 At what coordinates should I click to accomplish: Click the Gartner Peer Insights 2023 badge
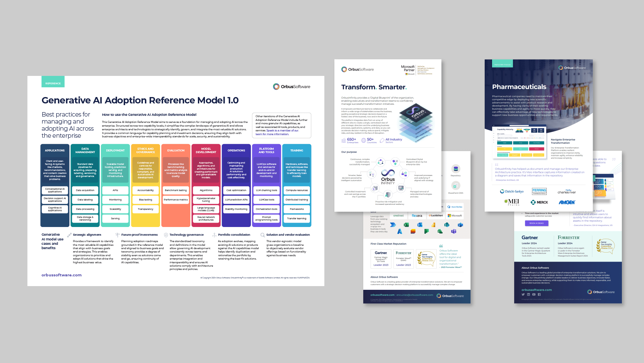tap(426, 259)
